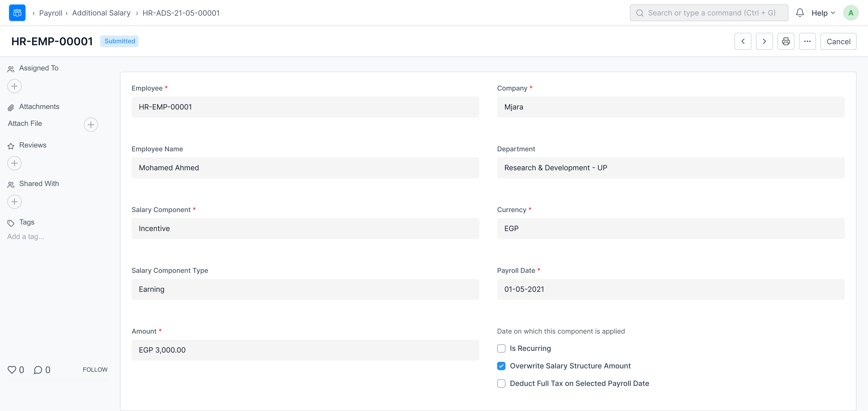868x411 pixels.
Task: Focus the search command bar
Action: [x=709, y=13]
